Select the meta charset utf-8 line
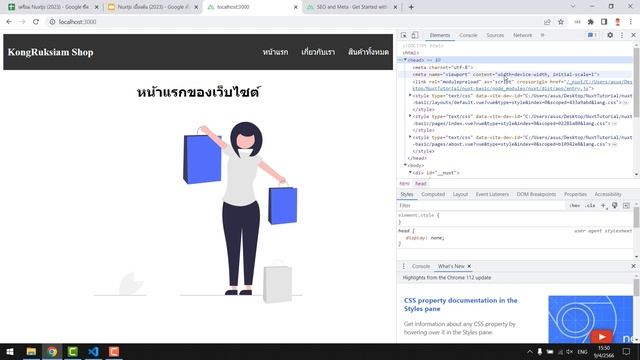640x360 pixels. (442, 67)
